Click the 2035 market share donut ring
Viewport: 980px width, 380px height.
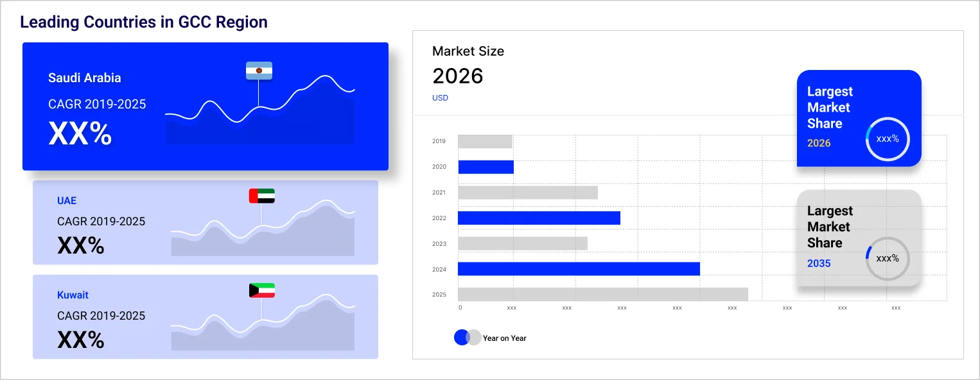point(888,259)
